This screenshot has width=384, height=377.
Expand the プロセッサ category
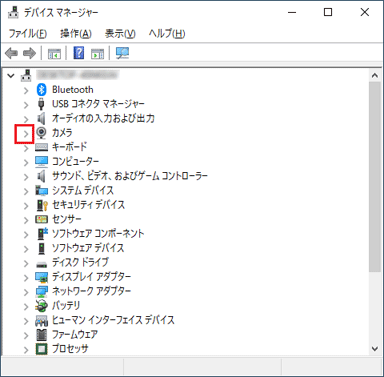26,350
